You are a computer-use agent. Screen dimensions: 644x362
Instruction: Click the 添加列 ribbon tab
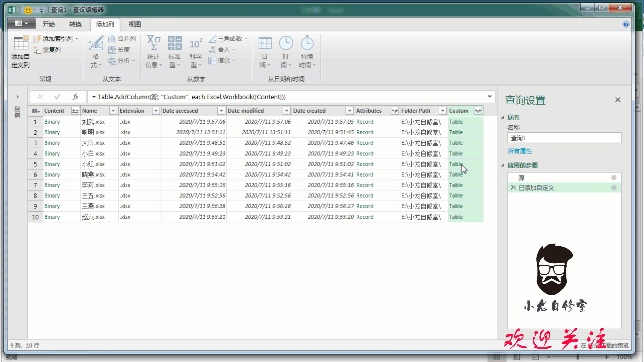coord(105,24)
